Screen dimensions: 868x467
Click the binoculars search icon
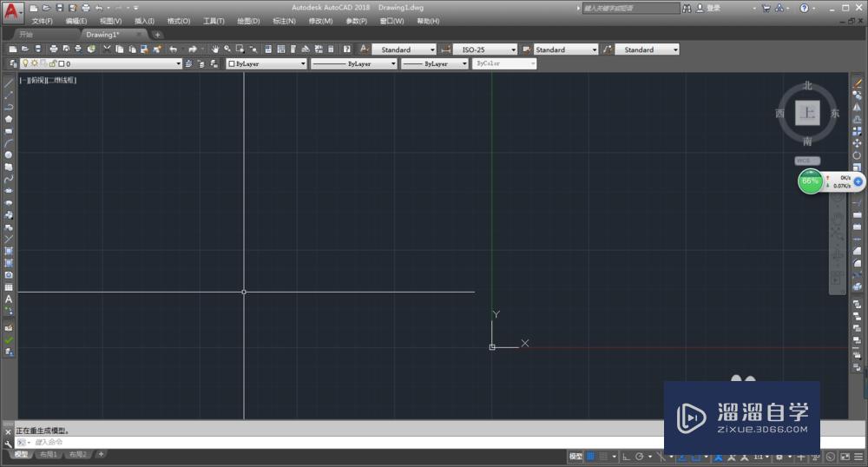(x=687, y=9)
